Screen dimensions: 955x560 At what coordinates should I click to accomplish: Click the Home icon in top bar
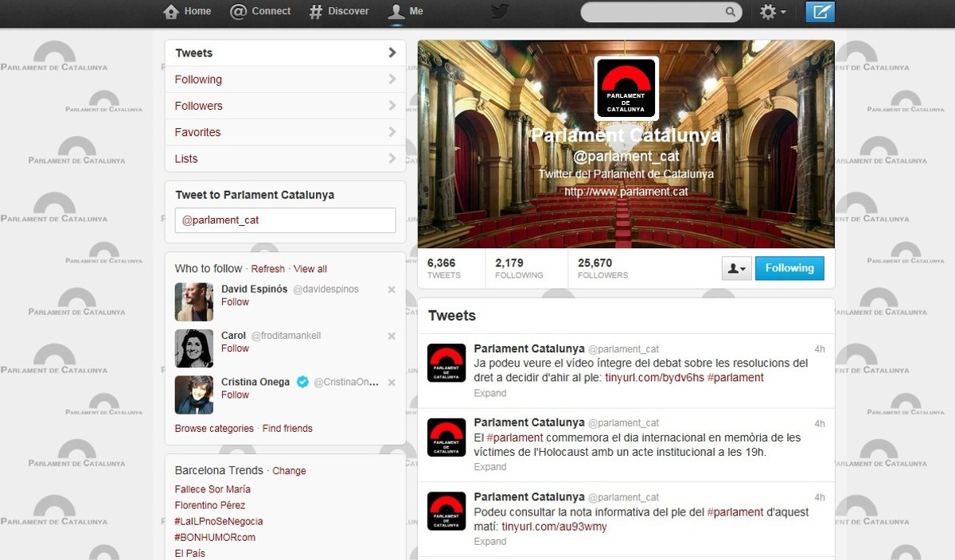171,12
